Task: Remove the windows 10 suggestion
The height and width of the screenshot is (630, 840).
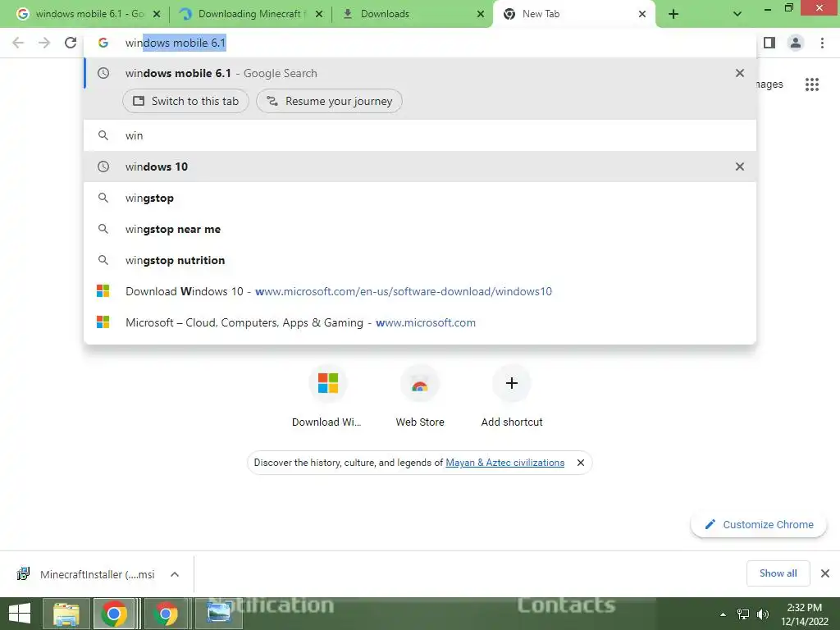Action: tap(740, 167)
